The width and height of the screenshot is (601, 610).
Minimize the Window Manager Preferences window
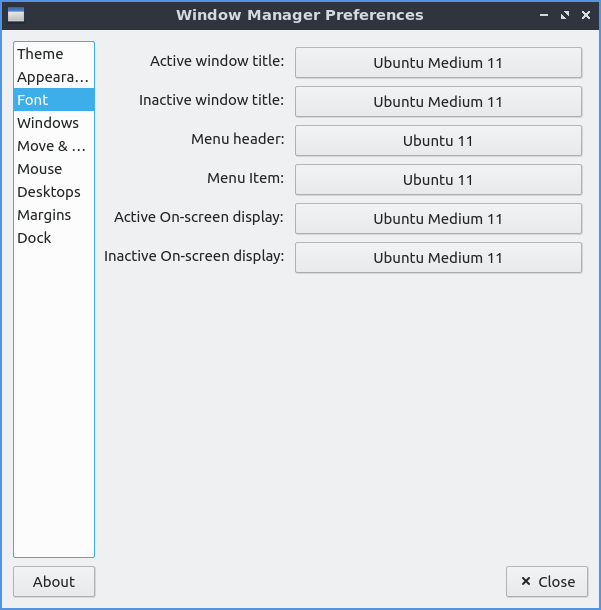click(544, 16)
